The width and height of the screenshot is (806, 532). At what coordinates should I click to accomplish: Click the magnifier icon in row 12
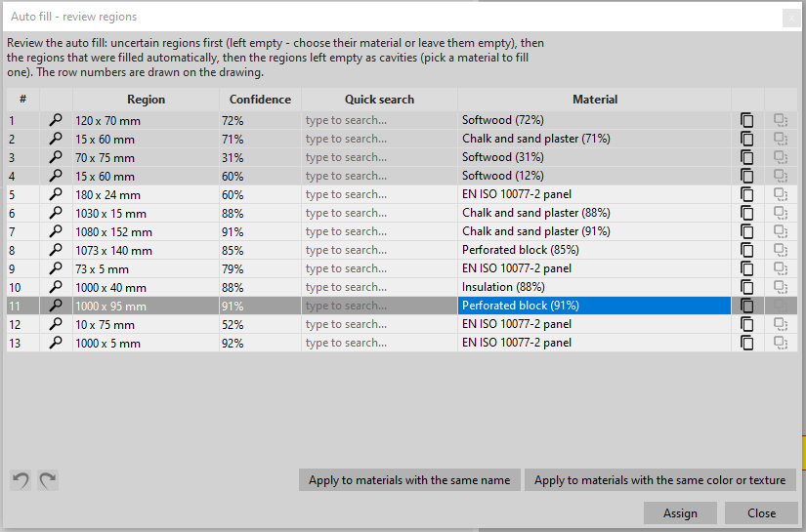[56, 324]
